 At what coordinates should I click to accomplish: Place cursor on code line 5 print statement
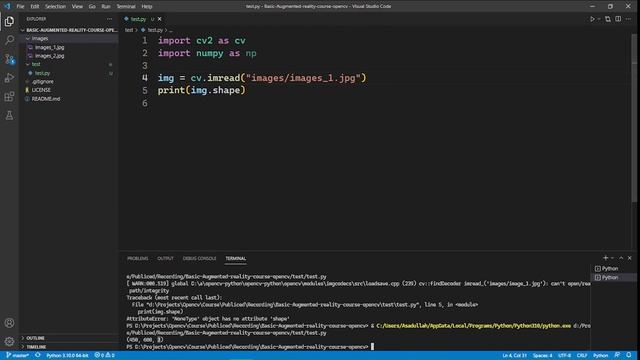(202, 91)
